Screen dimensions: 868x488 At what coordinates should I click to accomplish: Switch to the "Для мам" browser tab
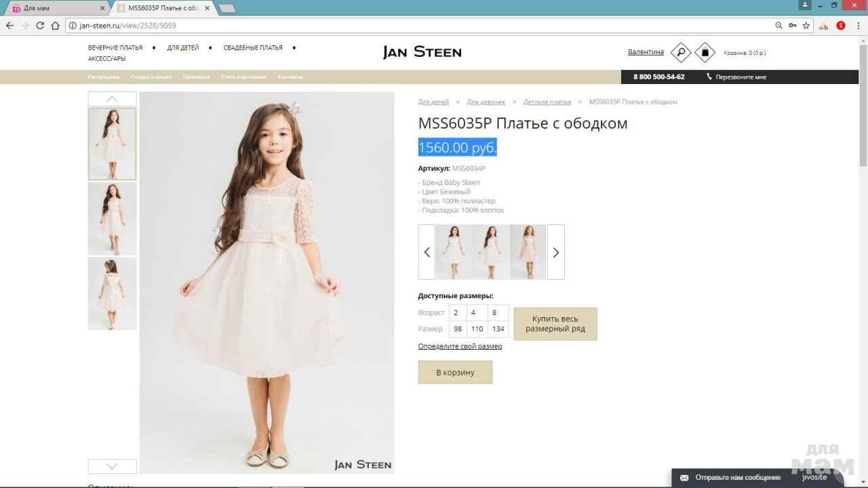point(54,8)
